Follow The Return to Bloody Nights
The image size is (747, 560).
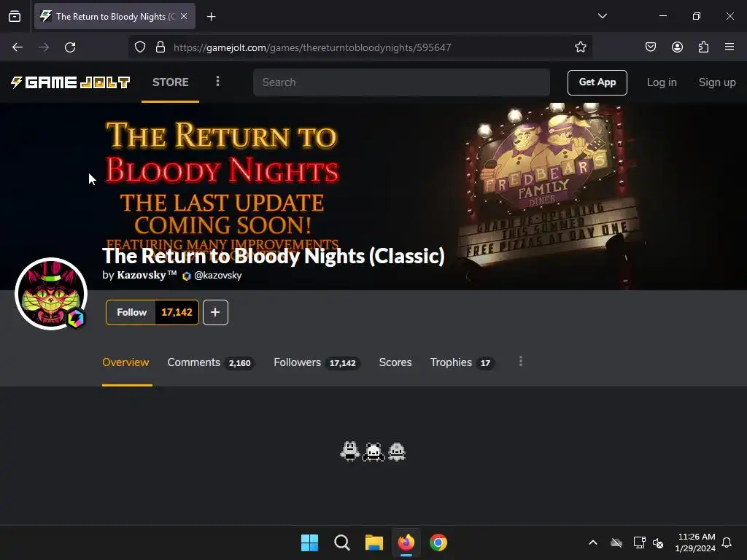[x=131, y=312]
